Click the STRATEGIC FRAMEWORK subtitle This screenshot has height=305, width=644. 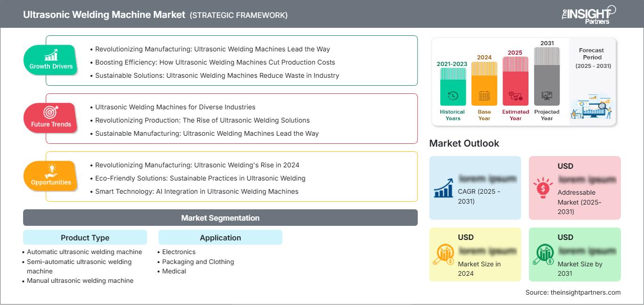coord(239,15)
